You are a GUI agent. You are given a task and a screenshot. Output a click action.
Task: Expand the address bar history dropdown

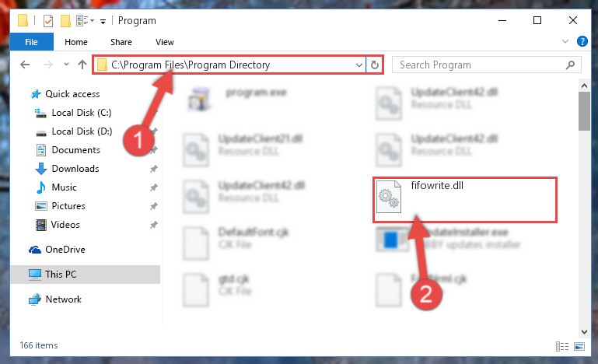tap(358, 65)
